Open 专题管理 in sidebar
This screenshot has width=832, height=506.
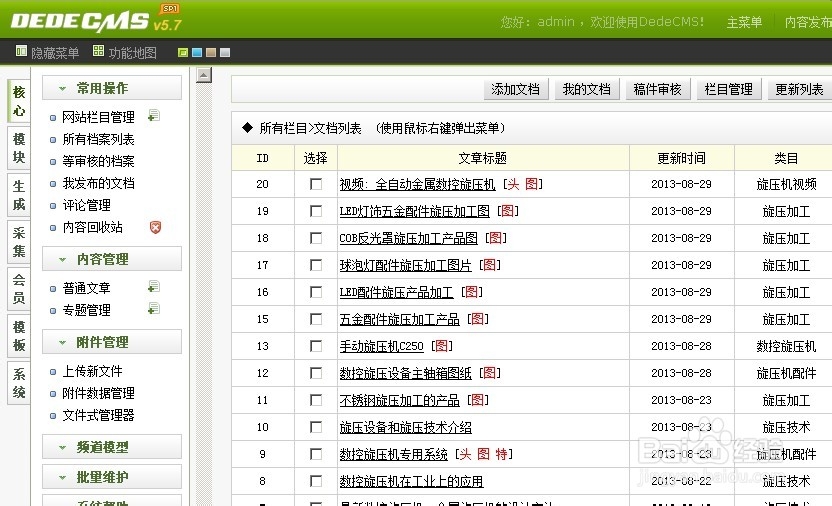[86, 310]
